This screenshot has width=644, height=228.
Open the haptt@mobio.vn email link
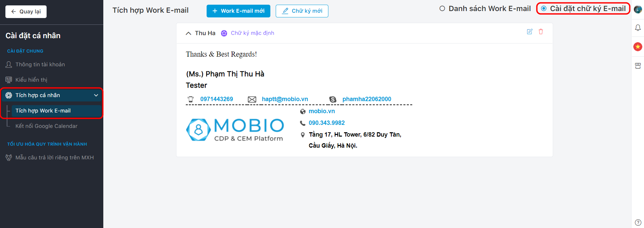285,99
